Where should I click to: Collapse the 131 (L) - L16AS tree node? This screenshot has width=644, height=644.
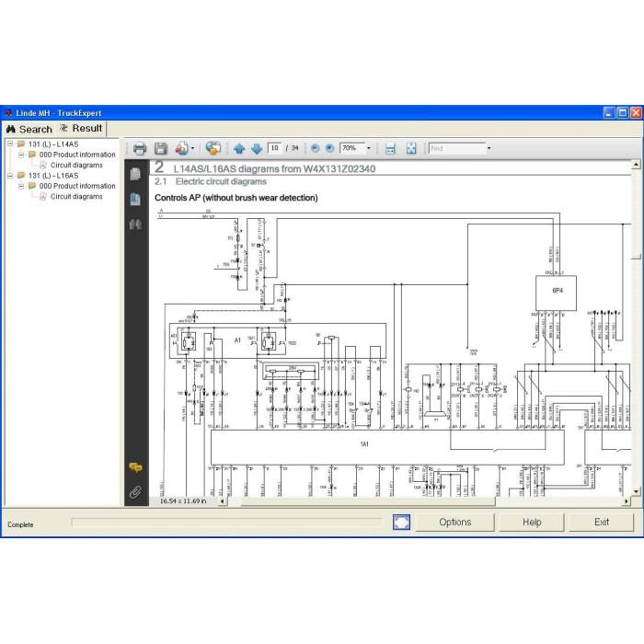point(10,176)
